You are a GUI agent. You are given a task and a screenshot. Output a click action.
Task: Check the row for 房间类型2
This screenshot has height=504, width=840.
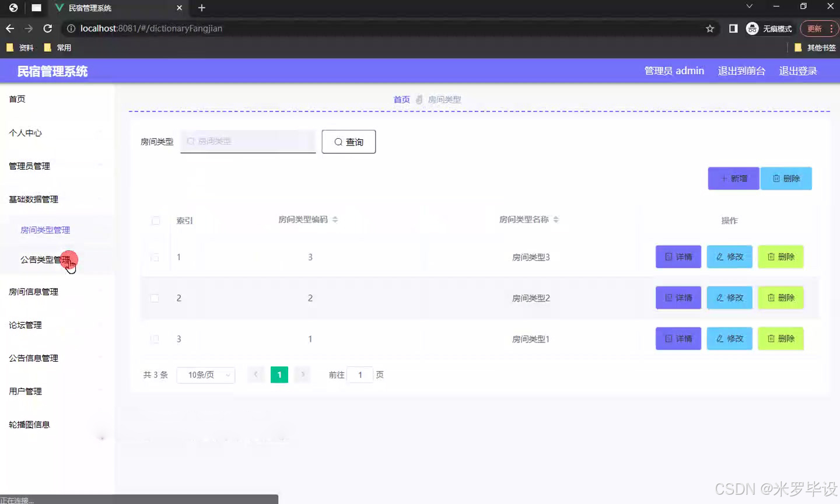tap(155, 298)
